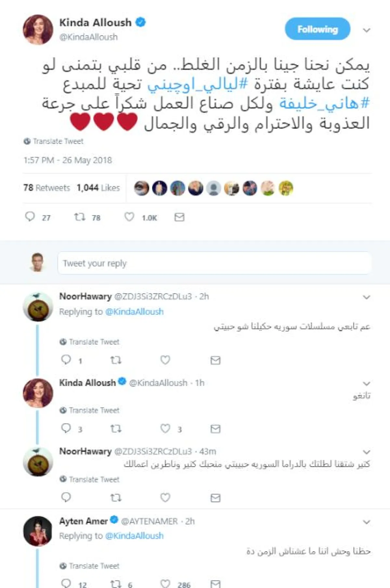This screenshot has width=390, height=588.
Task: View the 78 Retweets list
Action: (46, 188)
